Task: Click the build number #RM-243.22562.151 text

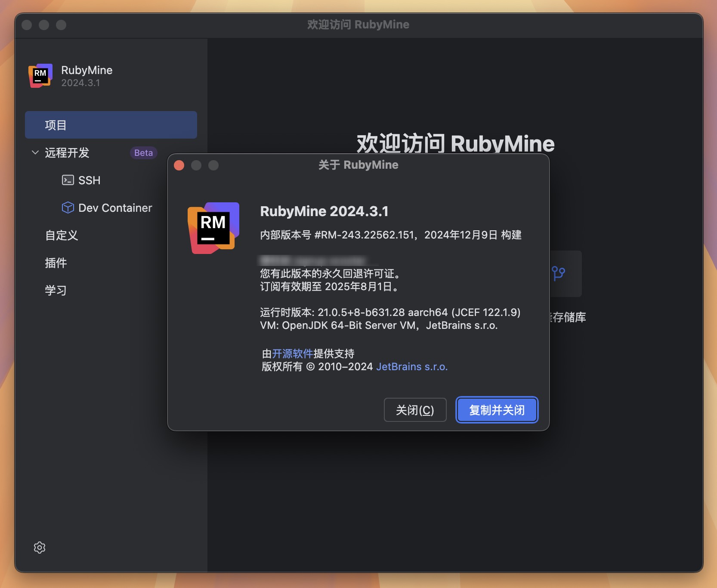Action: (364, 235)
